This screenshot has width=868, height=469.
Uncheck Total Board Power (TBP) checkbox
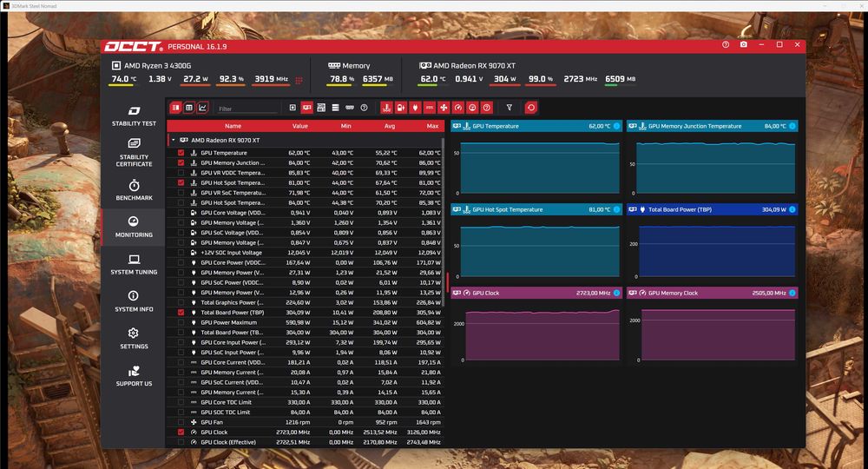pos(181,313)
